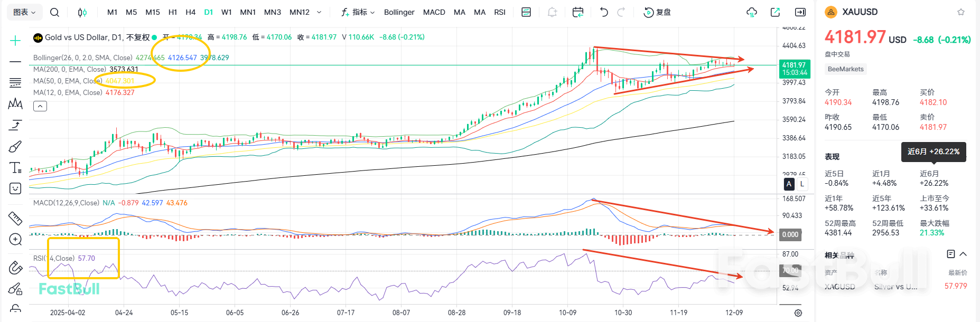This screenshot has width=980, height=322.
Task: Open the 图表 dropdown menu
Action: 24,12
